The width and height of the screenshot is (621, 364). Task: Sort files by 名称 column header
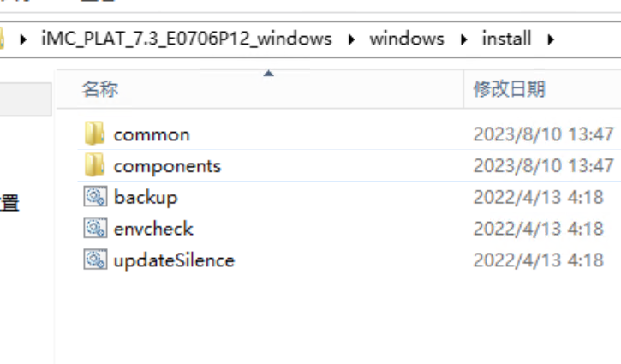click(x=100, y=88)
